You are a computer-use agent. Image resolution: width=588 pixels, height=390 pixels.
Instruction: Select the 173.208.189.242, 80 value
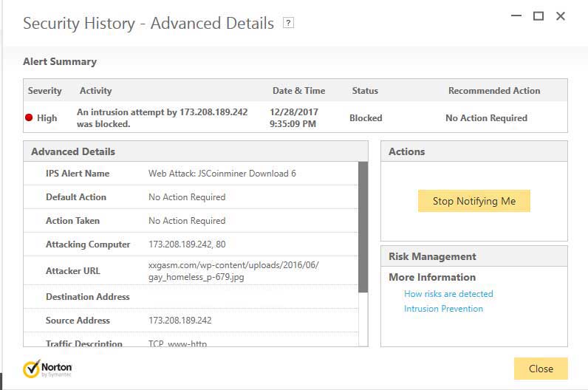click(x=187, y=244)
